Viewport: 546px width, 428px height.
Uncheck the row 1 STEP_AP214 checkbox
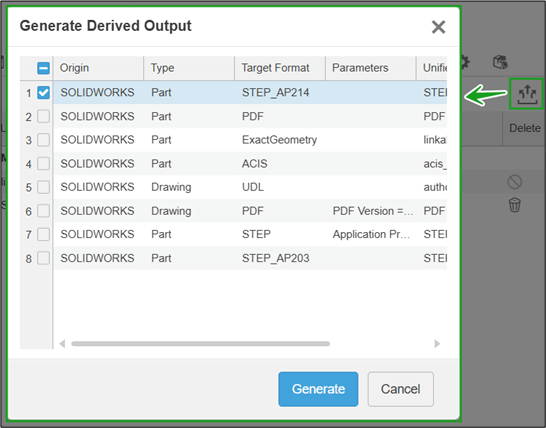click(x=44, y=93)
